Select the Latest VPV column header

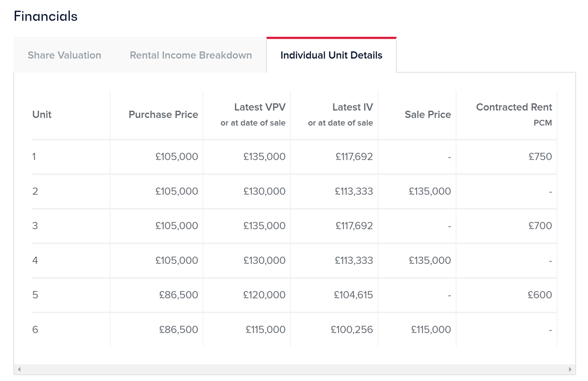coord(260,108)
